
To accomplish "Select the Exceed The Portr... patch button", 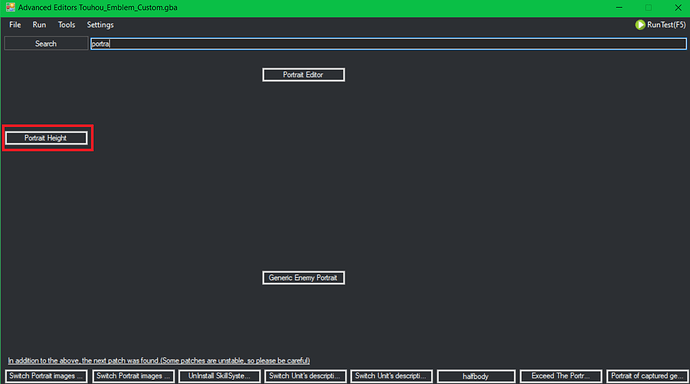I will click(x=561, y=376).
